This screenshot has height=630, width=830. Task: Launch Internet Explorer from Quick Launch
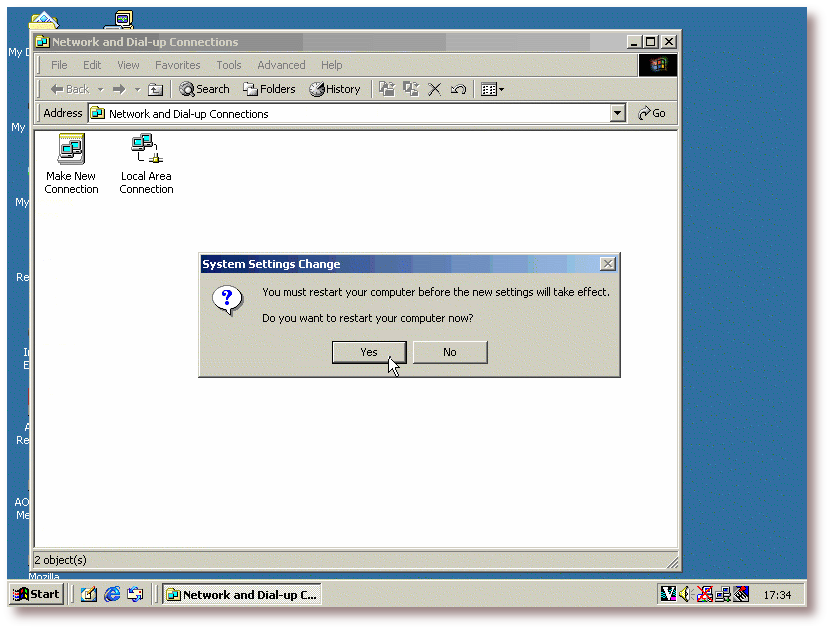pos(112,594)
